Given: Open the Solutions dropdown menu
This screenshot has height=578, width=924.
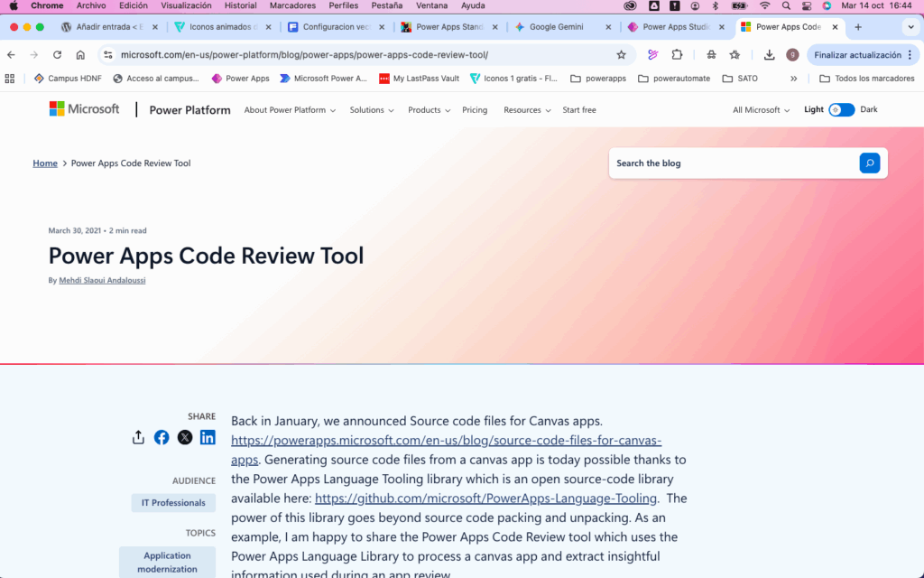Looking at the screenshot, I should (x=372, y=110).
